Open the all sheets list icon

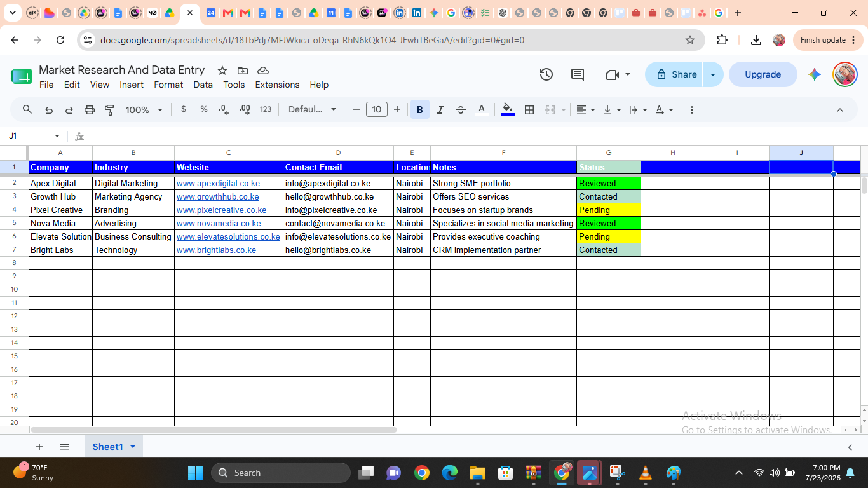pyautogui.click(x=65, y=447)
